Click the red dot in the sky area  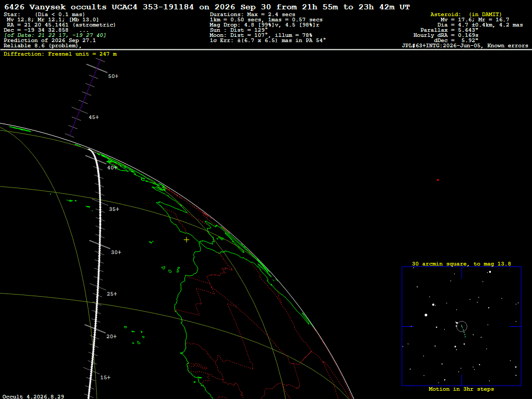tap(437, 180)
